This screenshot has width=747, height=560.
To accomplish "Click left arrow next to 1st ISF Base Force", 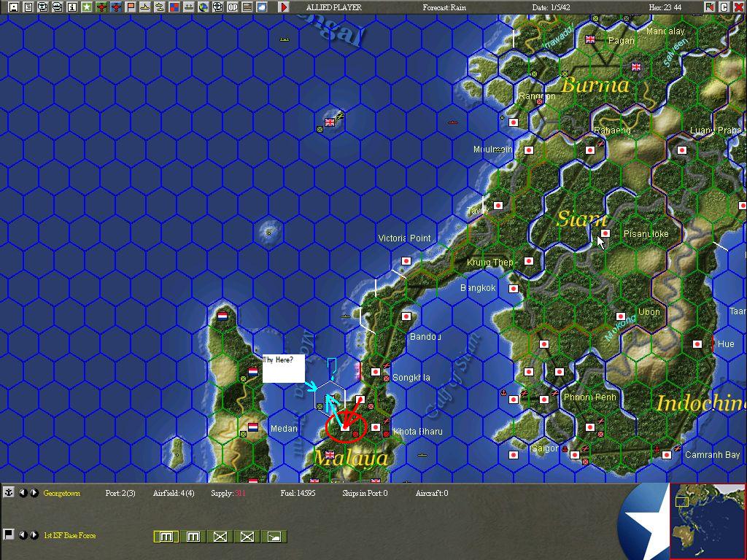I will [x=23, y=534].
